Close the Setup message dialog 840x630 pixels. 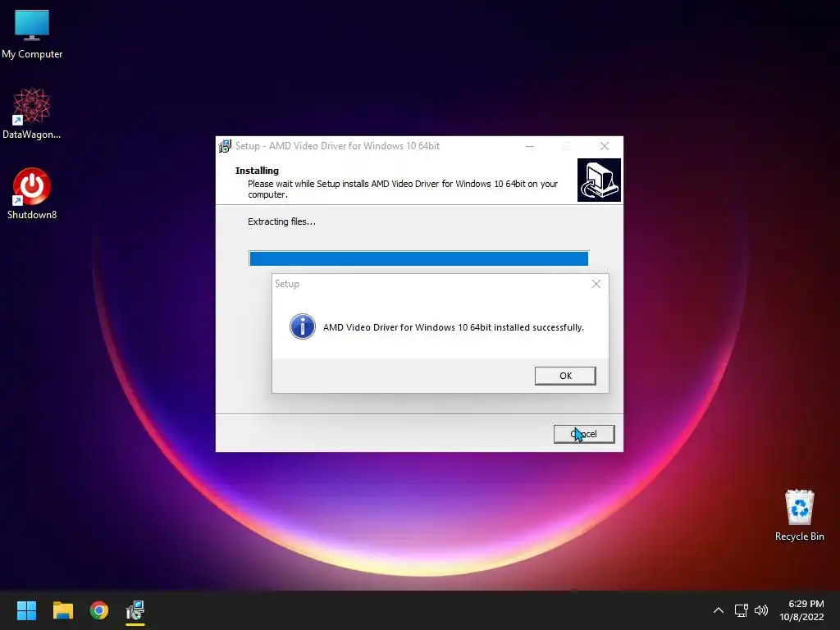click(596, 284)
